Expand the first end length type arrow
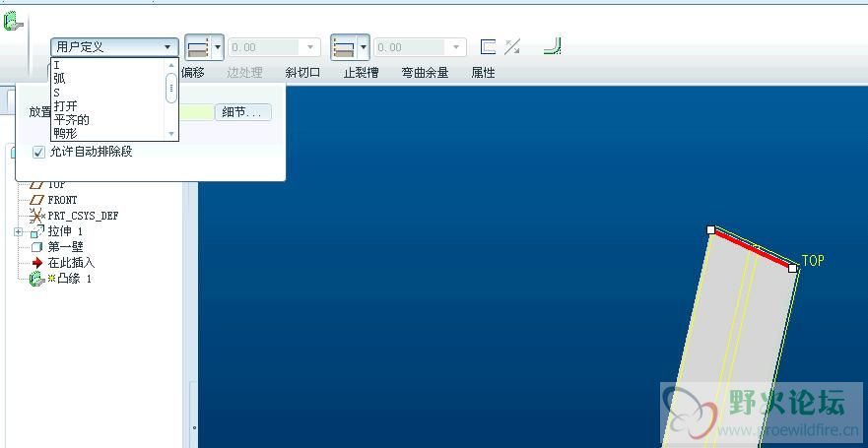Viewport: 868px width, 448px height. 218,47
